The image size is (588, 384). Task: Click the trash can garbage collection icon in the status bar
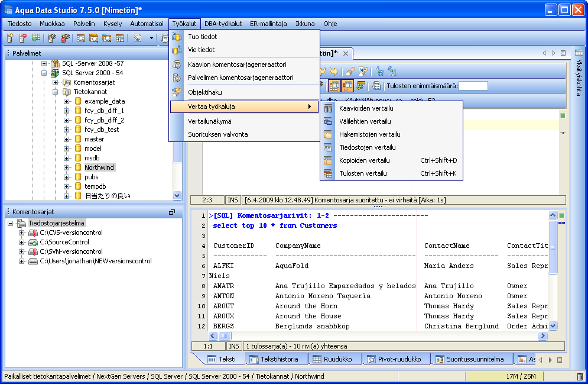(580, 376)
